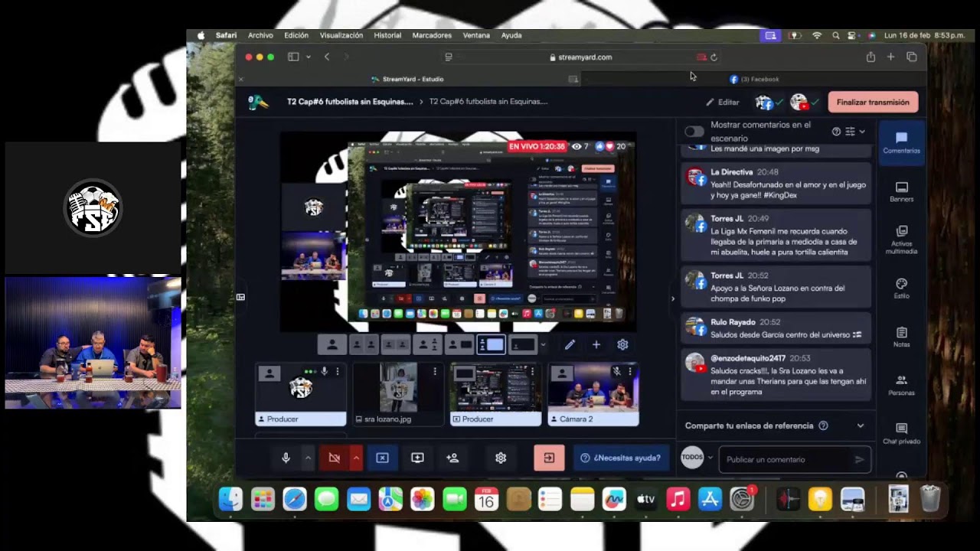This screenshot has height=551, width=980.
Task: Select the StreamYard - Estudio tab
Action: [x=407, y=79]
